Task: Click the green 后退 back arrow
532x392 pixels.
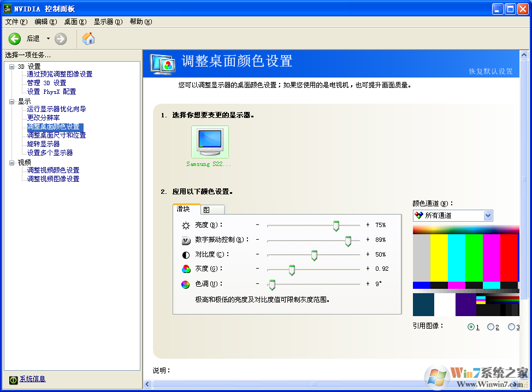Action: pos(15,38)
